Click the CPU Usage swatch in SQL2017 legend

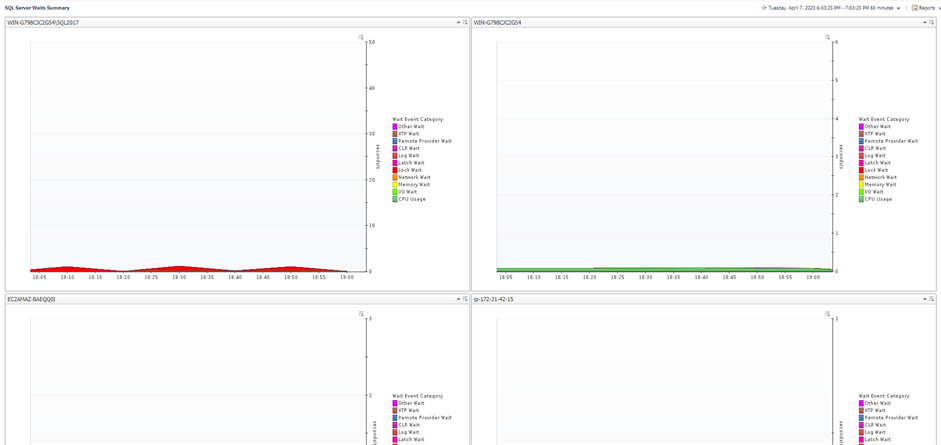coord(395,199)
